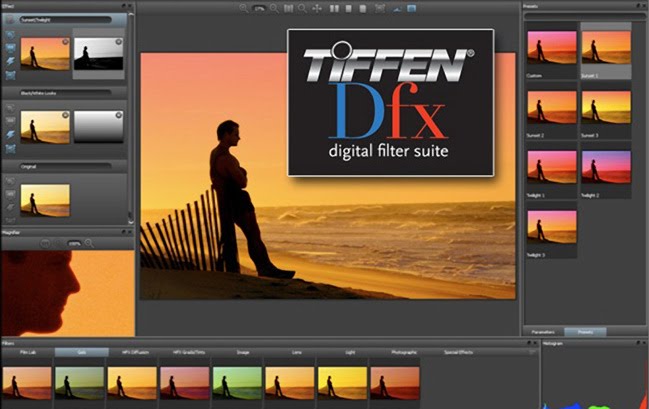Click corner circle on Black/White Looks color thumbnail
Screen dimensions: 649x409
tap(65, 115)
